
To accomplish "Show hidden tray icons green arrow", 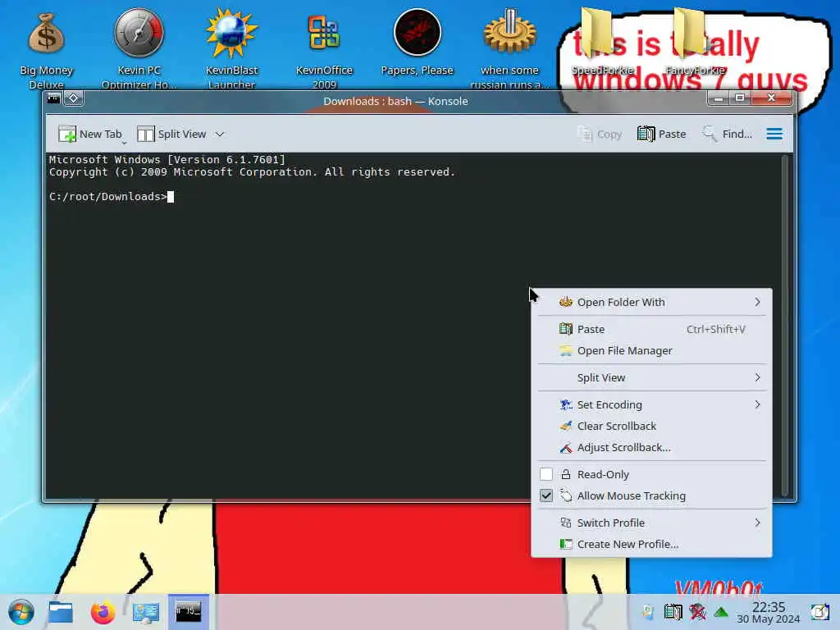I will [x=721, y=612].
